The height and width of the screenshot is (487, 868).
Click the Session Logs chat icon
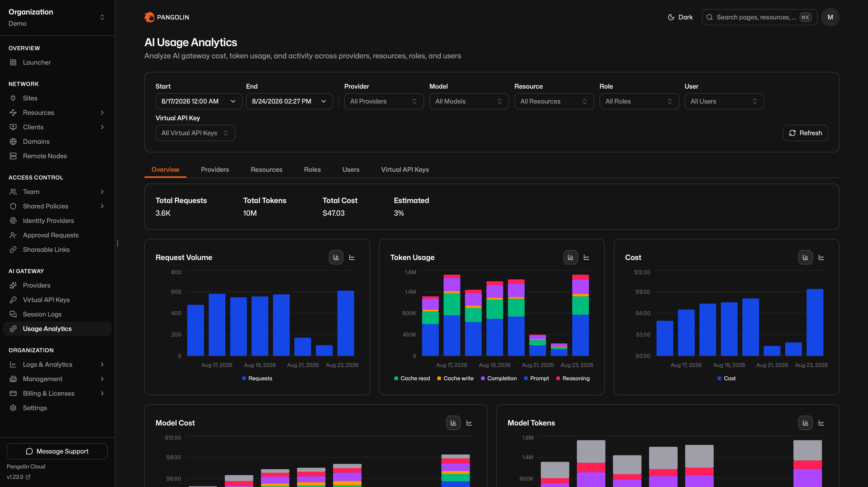(x=13, y=314)
